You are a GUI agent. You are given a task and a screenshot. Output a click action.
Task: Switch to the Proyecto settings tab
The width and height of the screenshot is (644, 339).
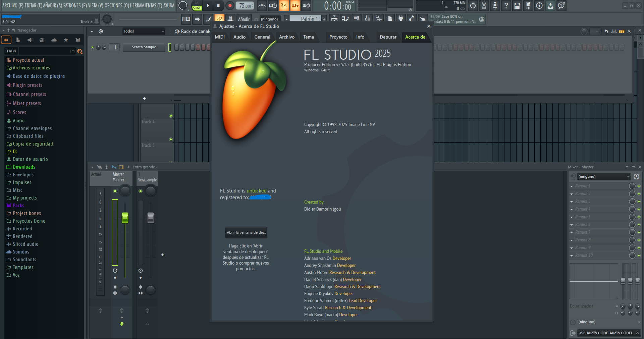[x=338, y=37]
